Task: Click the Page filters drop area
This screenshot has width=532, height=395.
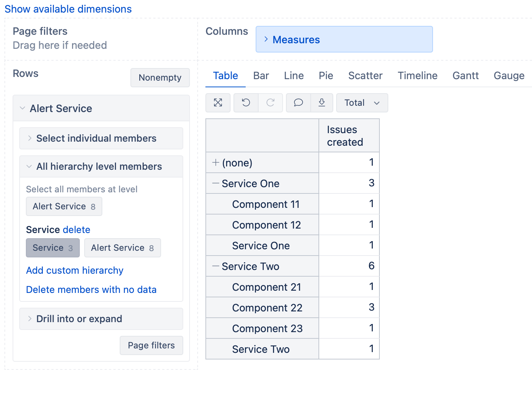Action: (x=101, y=38)
